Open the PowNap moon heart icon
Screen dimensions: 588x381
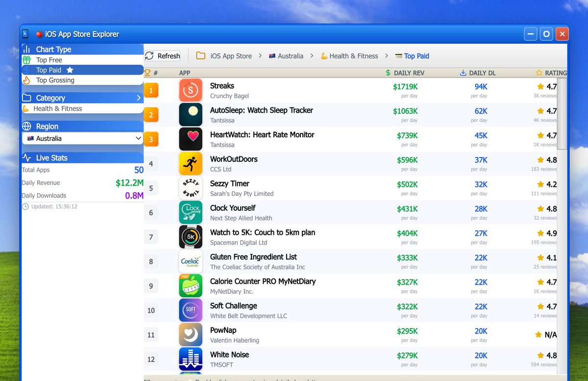tap(191, 335)
